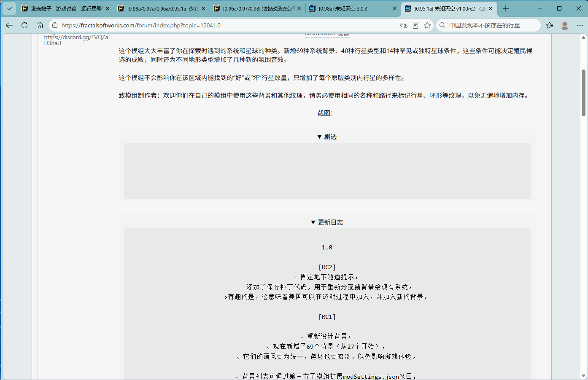Add this page to favorites
The height and width of the screenshot is (380, 588).
coord(427,25)
